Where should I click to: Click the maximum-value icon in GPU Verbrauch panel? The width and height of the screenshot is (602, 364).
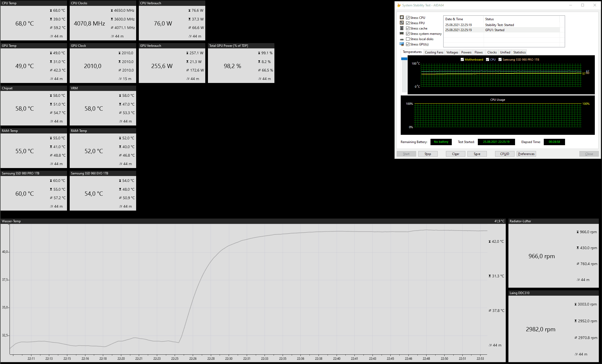click(x=187, y=53)
